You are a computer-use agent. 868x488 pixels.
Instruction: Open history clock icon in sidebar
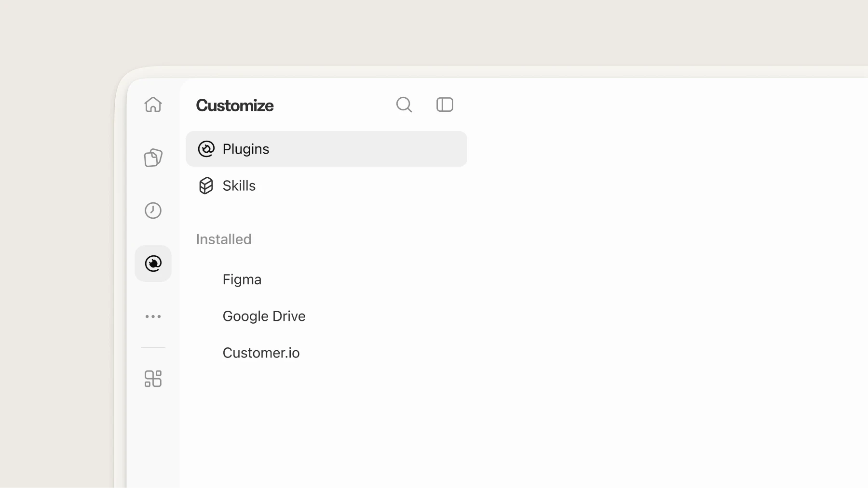pyautogui.click(x=153, y=211)
